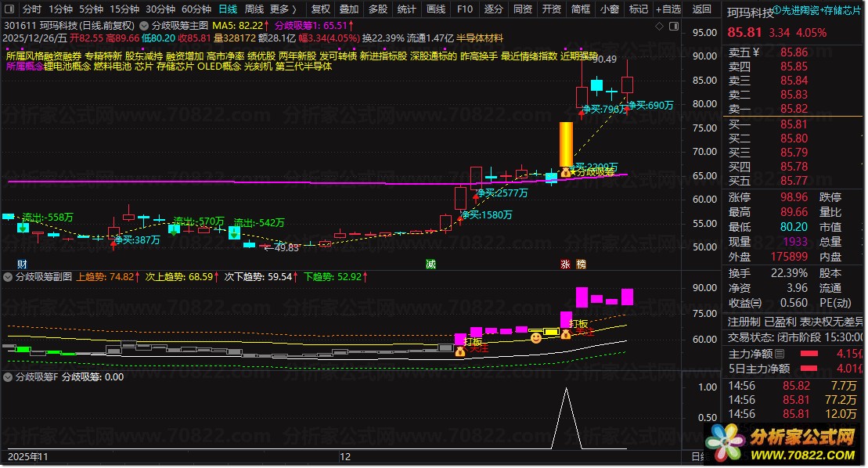Viewport: 868px width, 468px height.
Task: Open 逐分 tick-by-tick view
Action: point(494,9)
